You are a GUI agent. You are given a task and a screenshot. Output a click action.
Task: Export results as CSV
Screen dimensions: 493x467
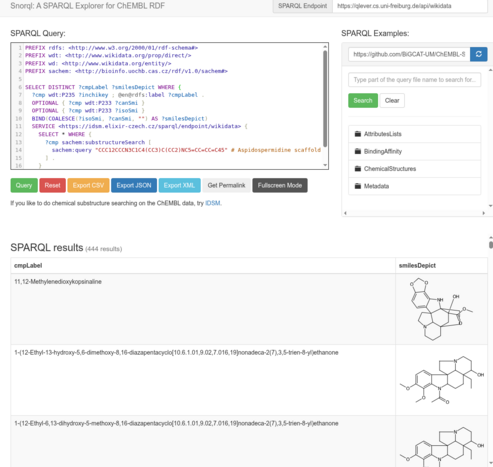[x=88, y=185]
